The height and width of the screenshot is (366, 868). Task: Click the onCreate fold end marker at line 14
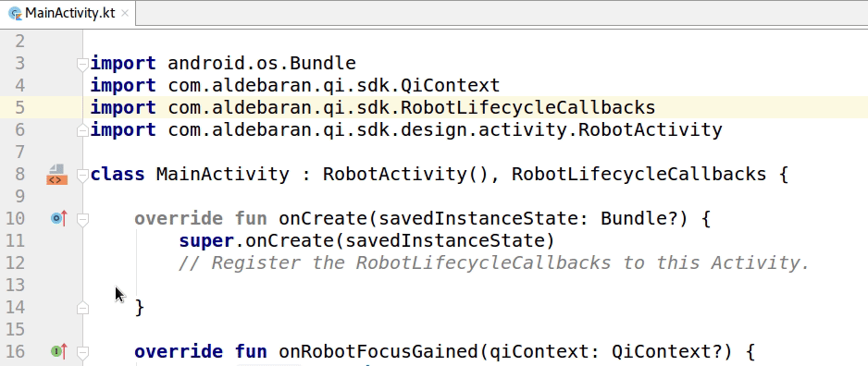click(x=82, y=308)
